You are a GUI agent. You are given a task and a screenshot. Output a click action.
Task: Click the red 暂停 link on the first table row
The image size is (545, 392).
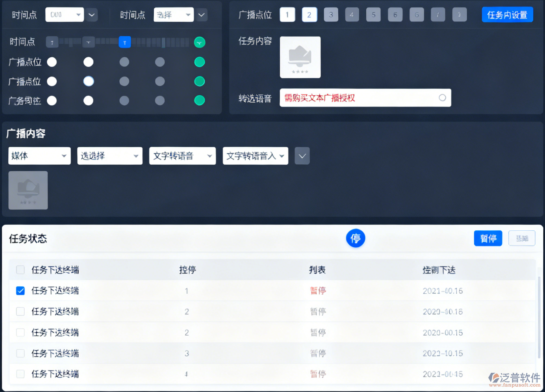318,291
